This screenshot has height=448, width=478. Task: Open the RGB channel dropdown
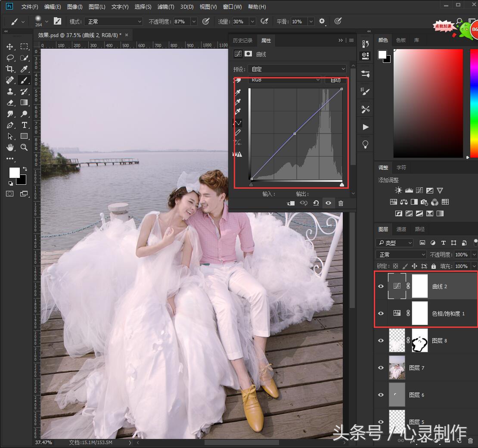pyautogui.click(x=285, y=80)
